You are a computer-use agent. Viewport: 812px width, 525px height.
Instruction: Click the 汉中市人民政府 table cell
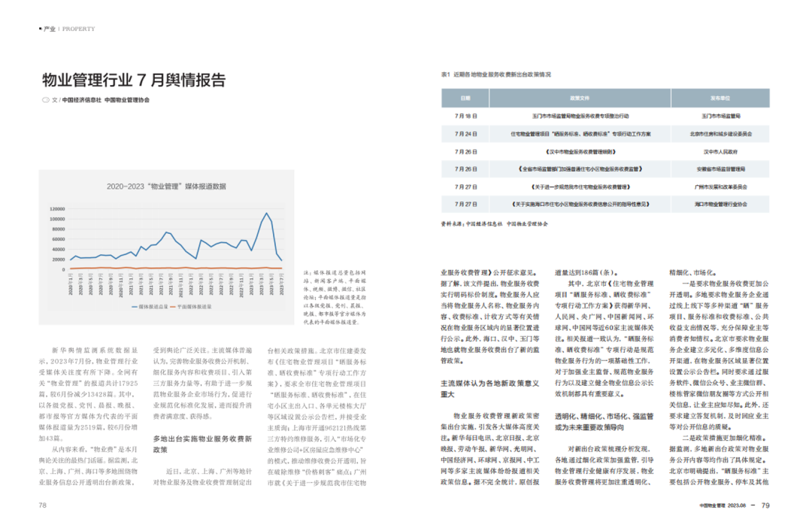coord(720,151)
